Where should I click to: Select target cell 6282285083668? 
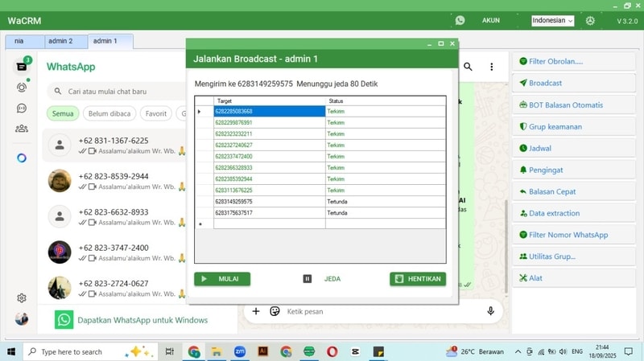tap(270, 111)
